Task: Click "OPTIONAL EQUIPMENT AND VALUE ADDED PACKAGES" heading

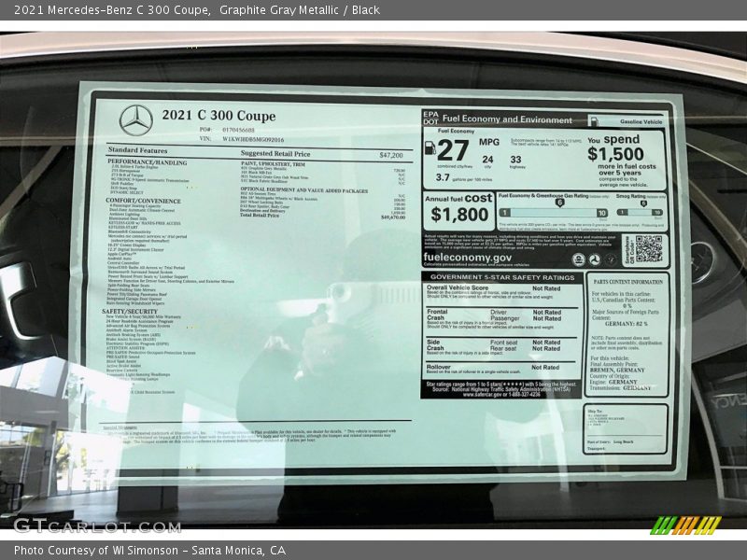Action: click(x=304, y=190)
